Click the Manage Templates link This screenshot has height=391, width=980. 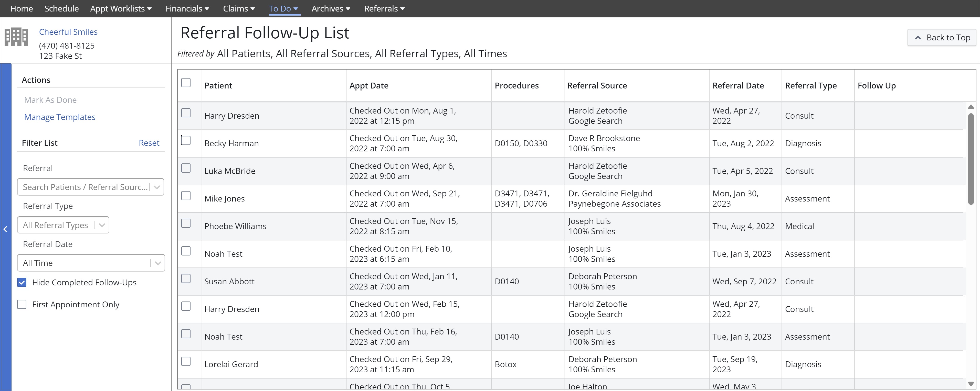click(x=60, y=117)
